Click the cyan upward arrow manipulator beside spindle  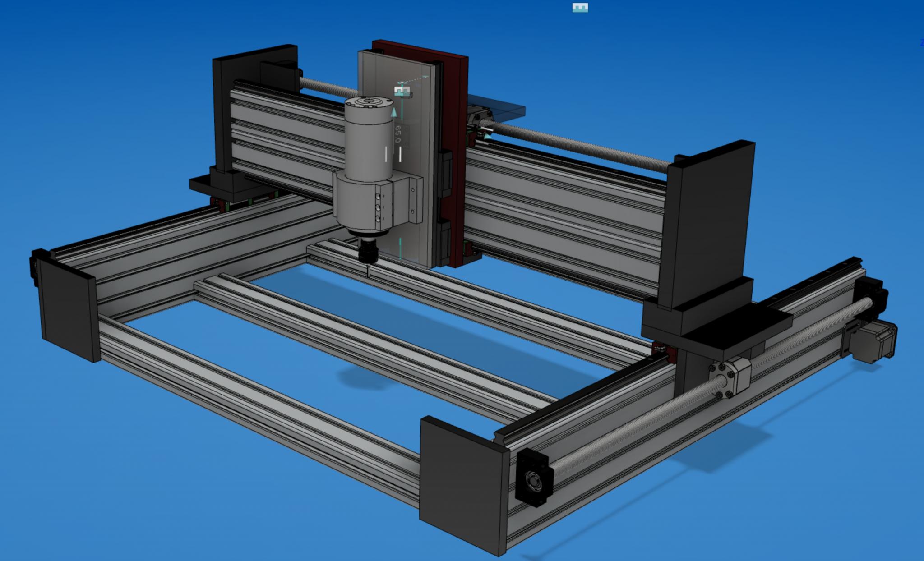[393, 113]
